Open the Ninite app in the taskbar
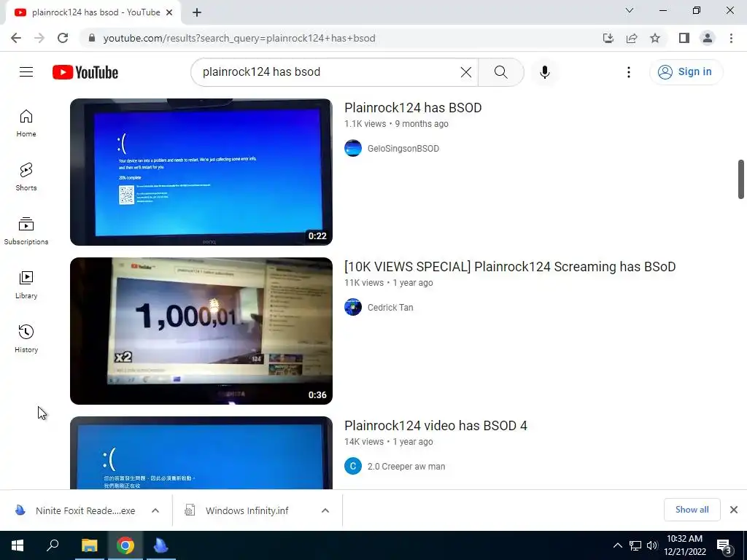The image size is (747, 560). [161, 545]
